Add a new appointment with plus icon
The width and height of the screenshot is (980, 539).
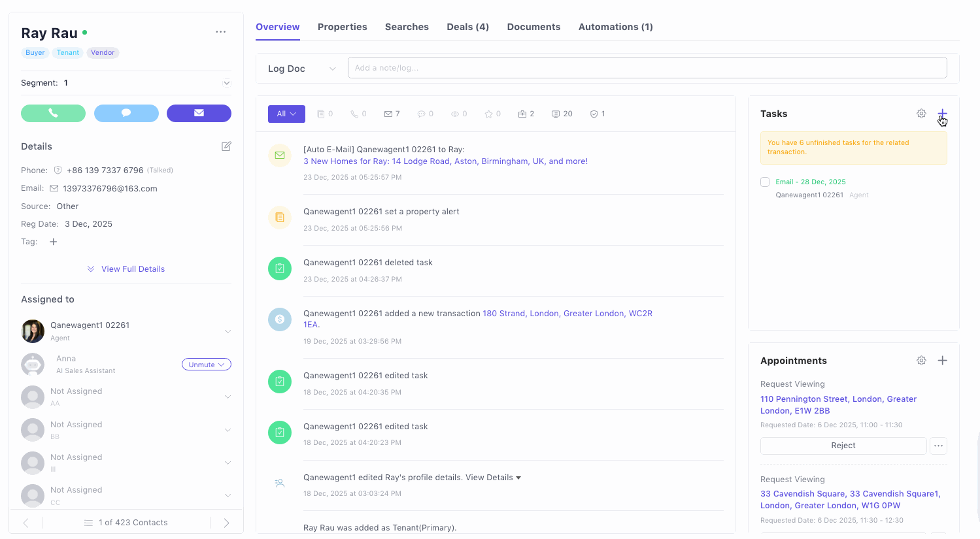942,361
